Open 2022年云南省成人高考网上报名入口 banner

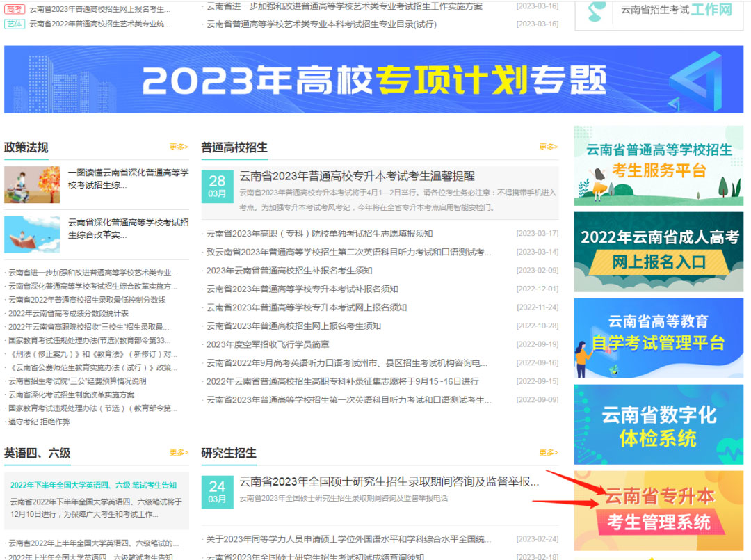[x=658, y=251]
